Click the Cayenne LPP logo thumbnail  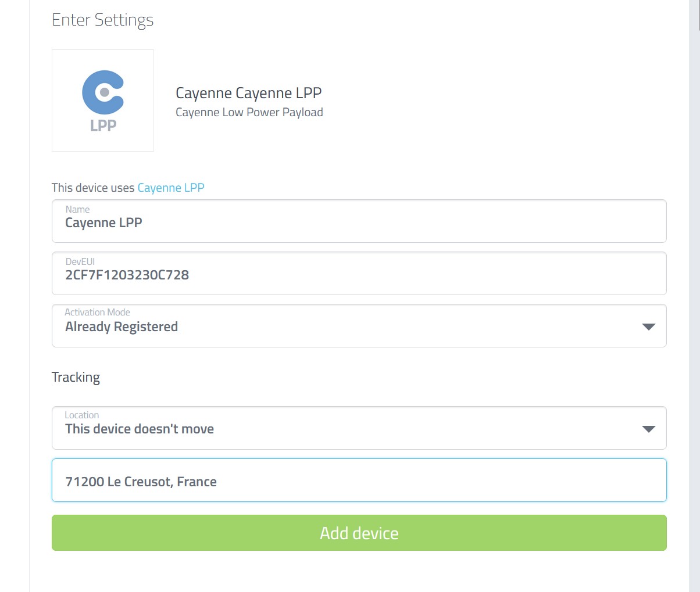pyautogui.click(x=103, y=101)
